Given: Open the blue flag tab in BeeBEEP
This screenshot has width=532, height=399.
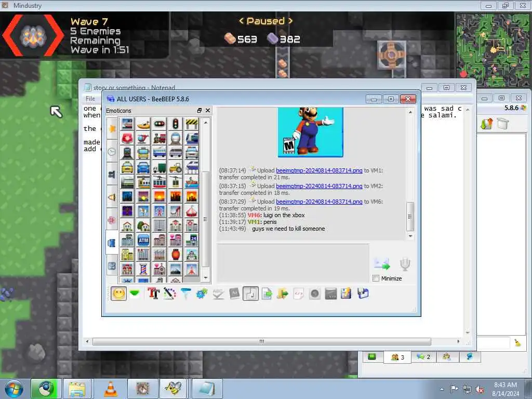Looking at the screenshot, I should pos(470,357).
